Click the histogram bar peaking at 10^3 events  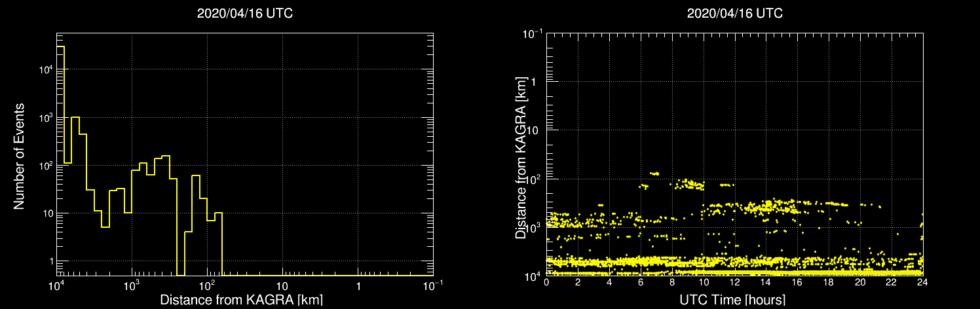tap(75, 196)
